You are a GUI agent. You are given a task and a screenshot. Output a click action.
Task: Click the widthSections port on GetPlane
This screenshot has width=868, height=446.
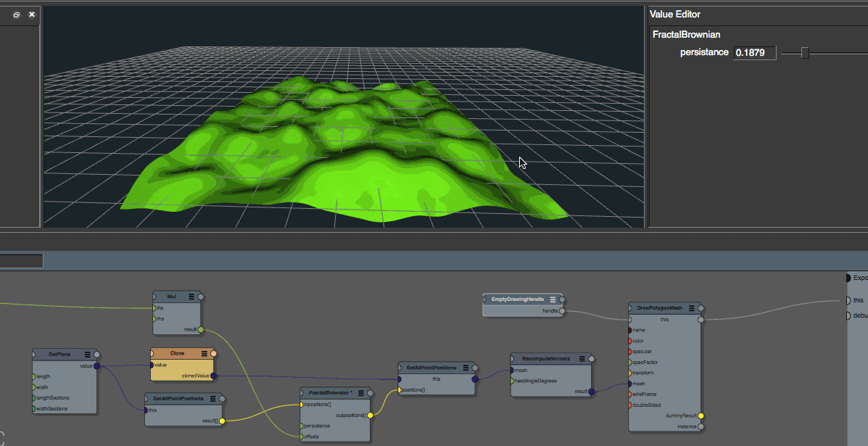(34, 409)
